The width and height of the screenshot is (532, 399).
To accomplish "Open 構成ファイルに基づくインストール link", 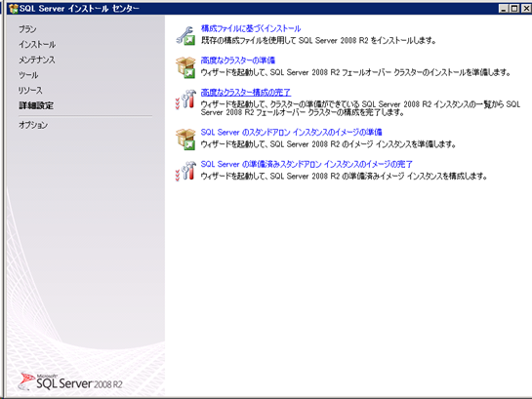I will [251, 29].
